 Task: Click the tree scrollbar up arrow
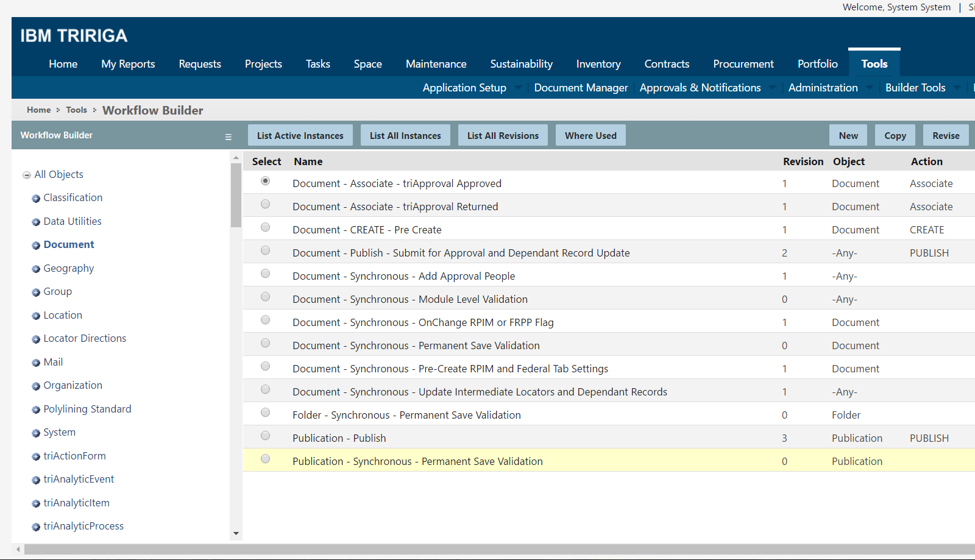236,157
